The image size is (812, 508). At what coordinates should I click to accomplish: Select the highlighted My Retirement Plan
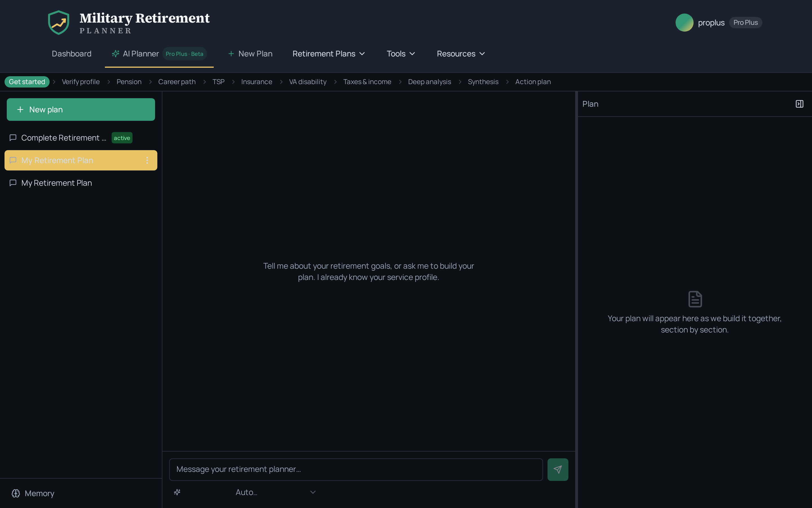click(x=81, y=160)
